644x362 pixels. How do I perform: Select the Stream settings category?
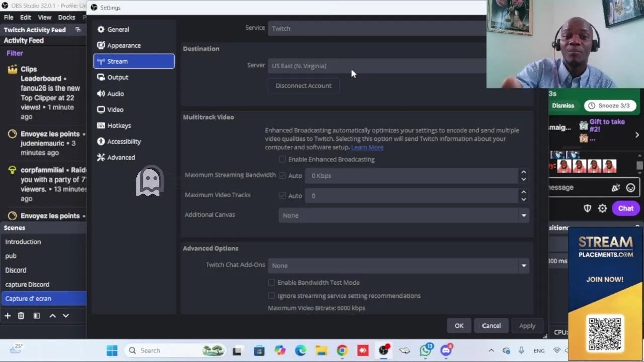pyautogui.click(x=134, y=61)
